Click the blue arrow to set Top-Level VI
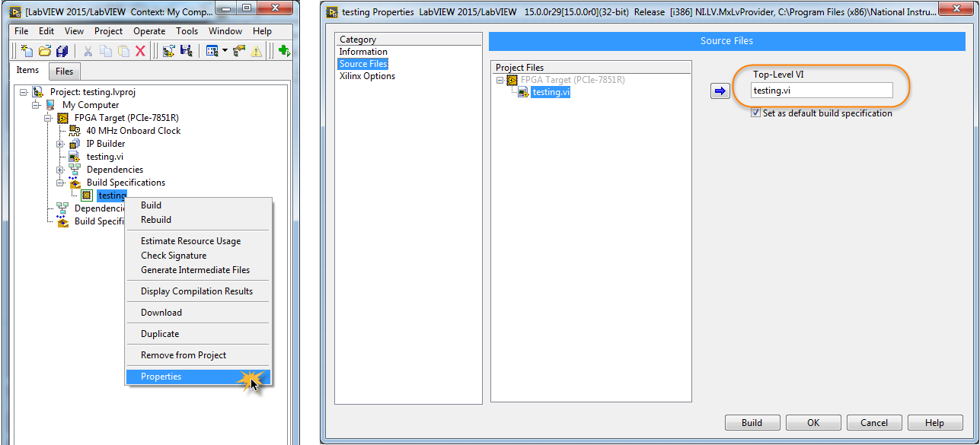 pos(720,91)
